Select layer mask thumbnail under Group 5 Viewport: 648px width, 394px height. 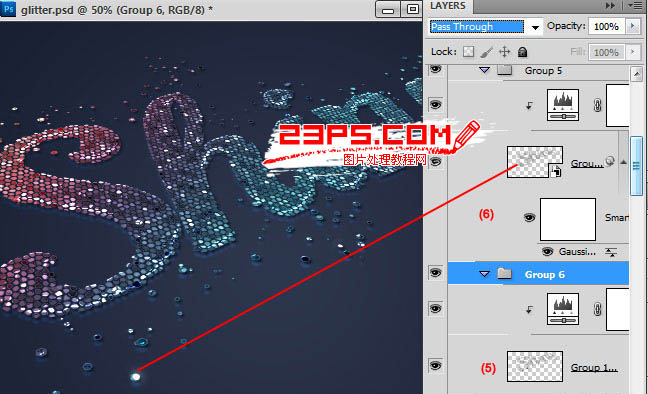click(x=617, y=105)
